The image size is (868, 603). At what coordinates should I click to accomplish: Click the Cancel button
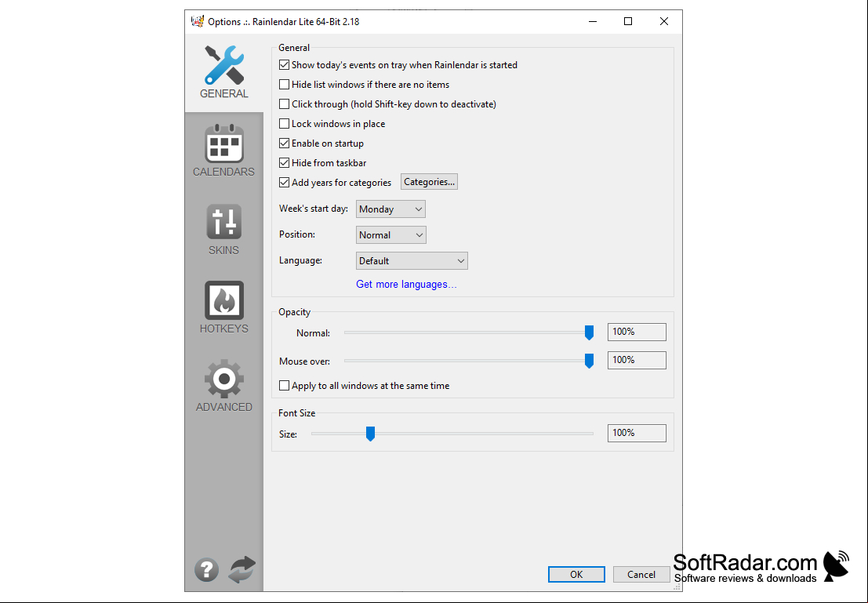pyautogui.click(x=641, y=574)
